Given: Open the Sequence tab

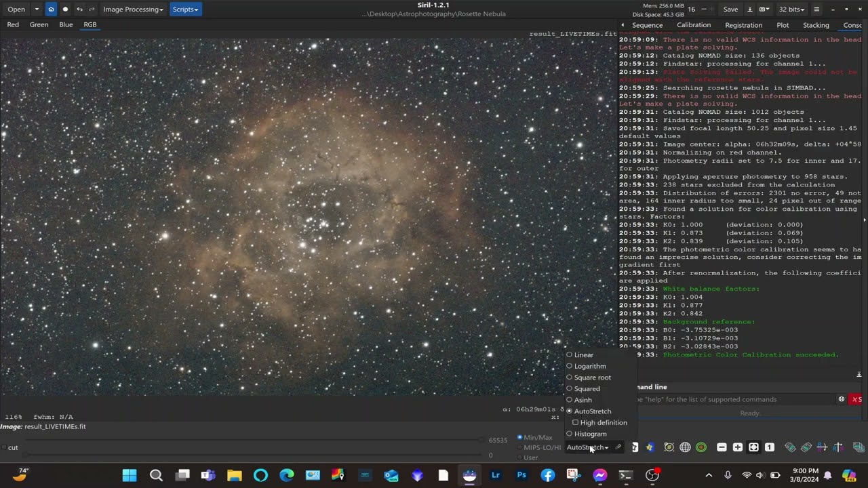Looking at the screenshot, I should click(x=647, y=25).
